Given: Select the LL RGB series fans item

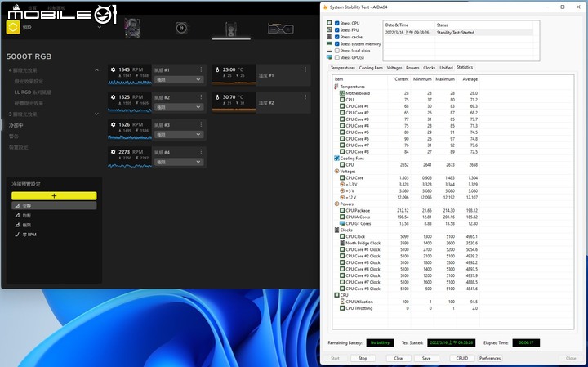Looking at the screenshot, I should (33, 92).
